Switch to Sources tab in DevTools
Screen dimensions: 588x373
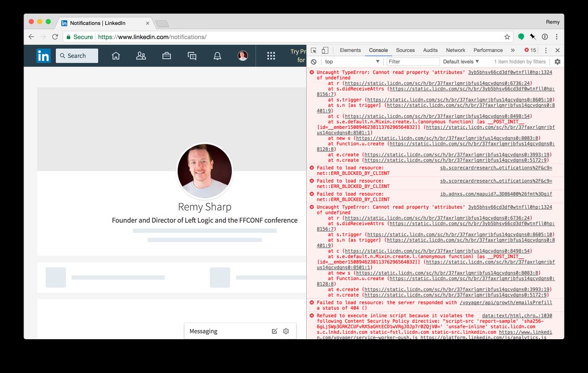pos(405,50)
